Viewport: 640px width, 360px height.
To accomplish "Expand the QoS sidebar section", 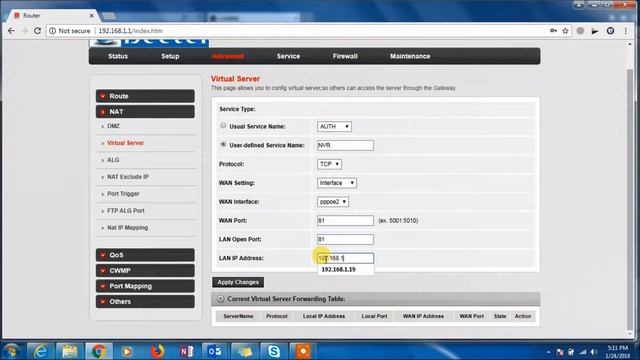I will pos(145,255).
